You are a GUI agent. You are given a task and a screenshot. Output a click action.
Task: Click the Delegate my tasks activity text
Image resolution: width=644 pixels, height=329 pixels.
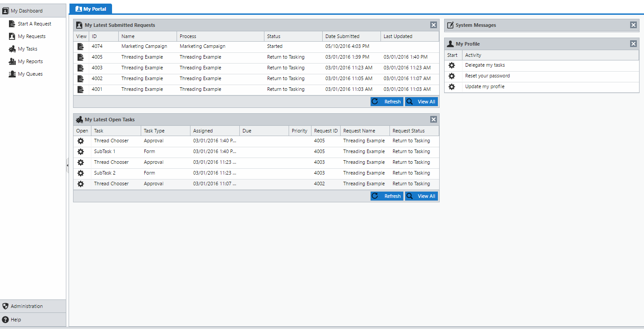coord(485,65)
